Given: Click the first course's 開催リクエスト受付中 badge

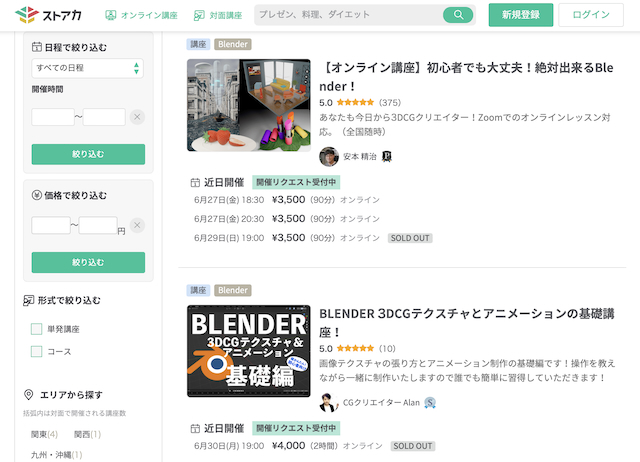Looking at the screenshot, I should pyautogui.click(x=296, y=182).
